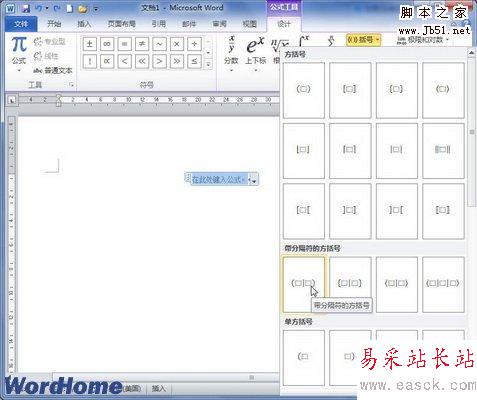Click the π 公式 (Equation) button
Viewport: 477px width, 400px height.
(x=19, y=53)
